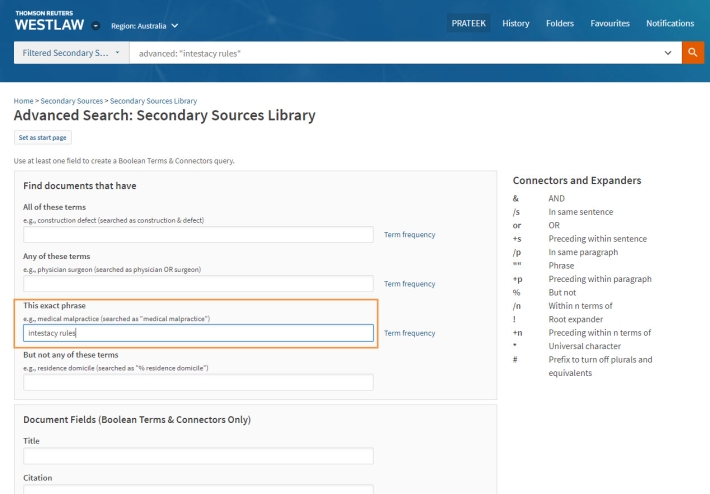Click Term frequency beside This exact phrase
The height and width of the screenshot is (494, 710).
[x=410, y=333]
